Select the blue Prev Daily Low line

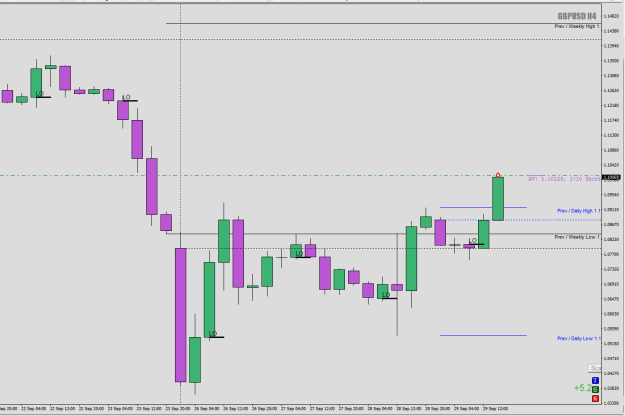pyautogui.click(x=483, y=336)
